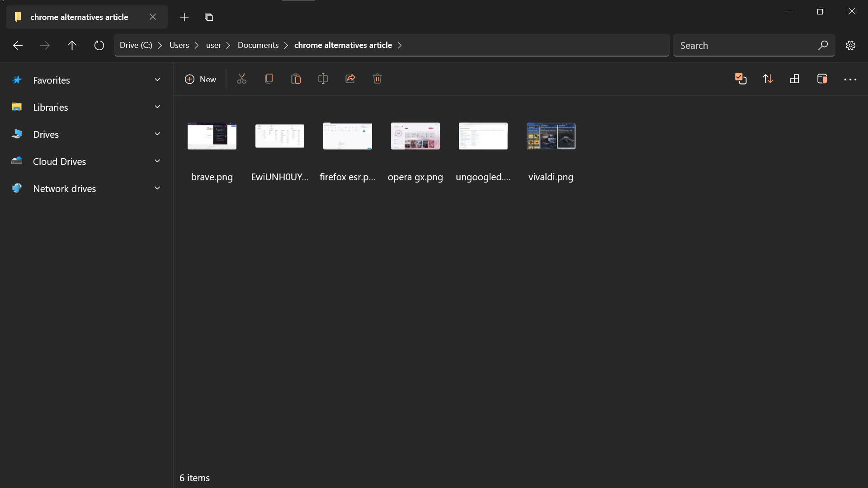Open chevron after Drive (C:) in path
The height and width of the screenshot is (488, 868).
(160, 45)
